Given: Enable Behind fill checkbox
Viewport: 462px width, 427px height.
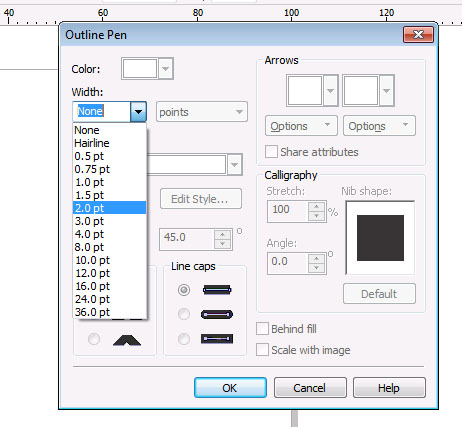Looking at the screenshot, I should [x=262, y=328].
